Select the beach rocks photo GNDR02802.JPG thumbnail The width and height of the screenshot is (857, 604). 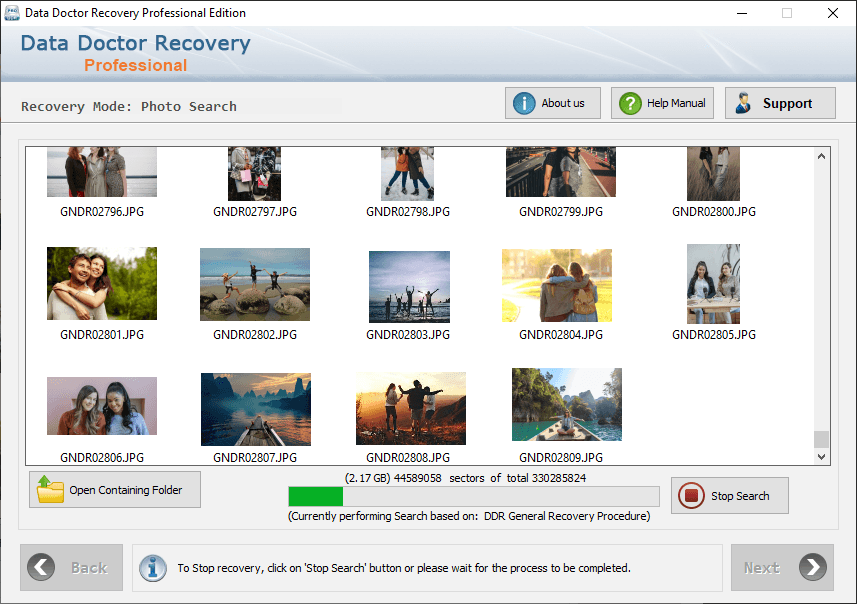[255, 284]
